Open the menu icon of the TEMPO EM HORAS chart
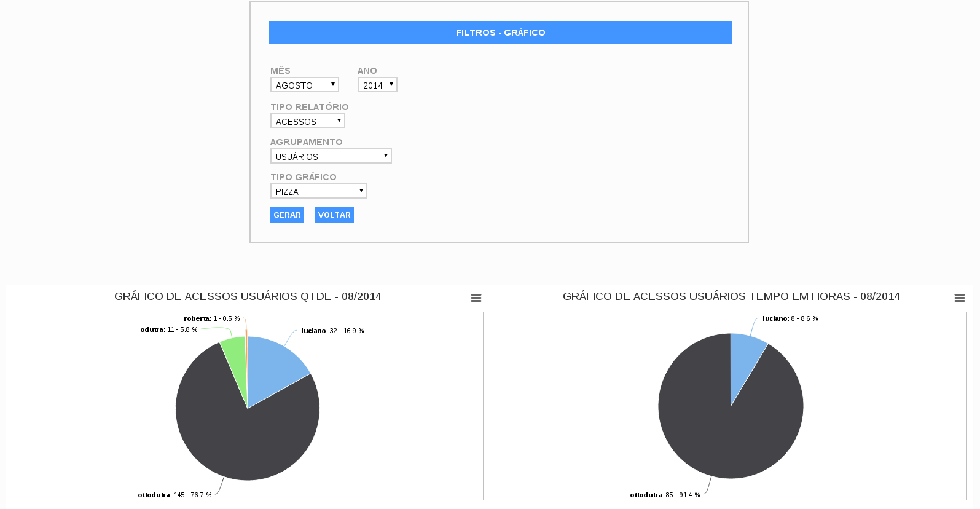980x509 pixels. pos(959,298)
